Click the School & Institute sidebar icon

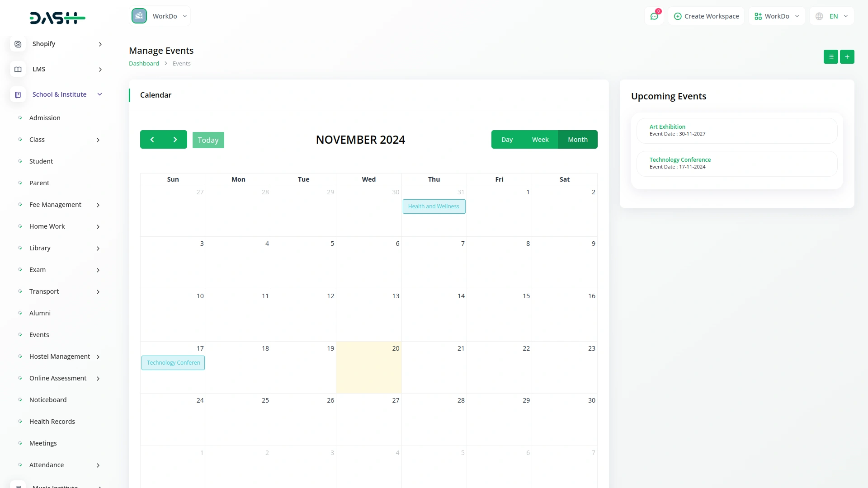(18, 94)
